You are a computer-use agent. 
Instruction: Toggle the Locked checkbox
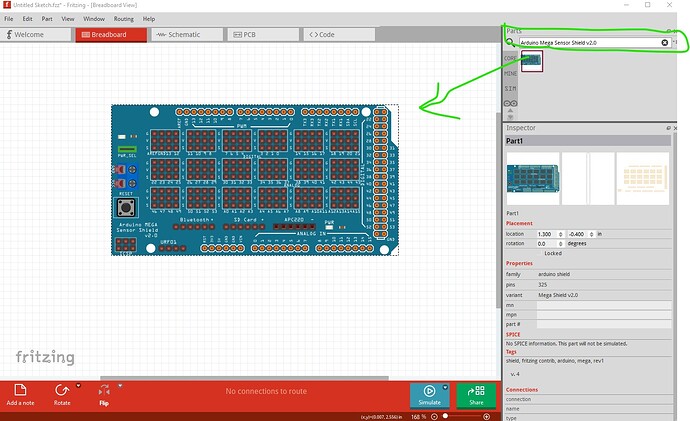[541, 253]
